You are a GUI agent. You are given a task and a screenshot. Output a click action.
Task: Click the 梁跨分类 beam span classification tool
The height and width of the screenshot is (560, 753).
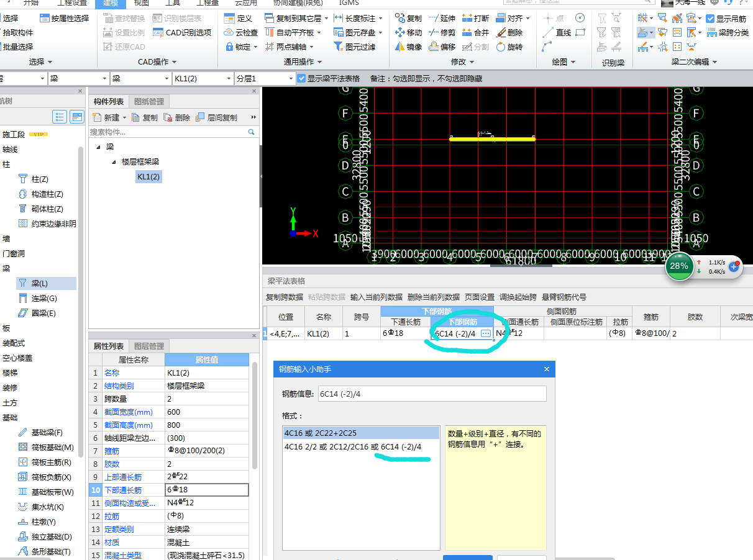[727, 32]
